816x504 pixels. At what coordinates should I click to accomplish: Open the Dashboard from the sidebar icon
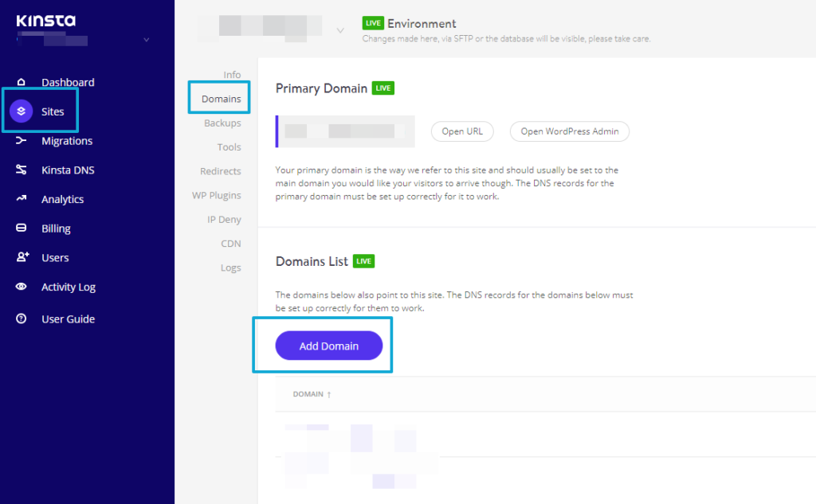pos(21,82)
